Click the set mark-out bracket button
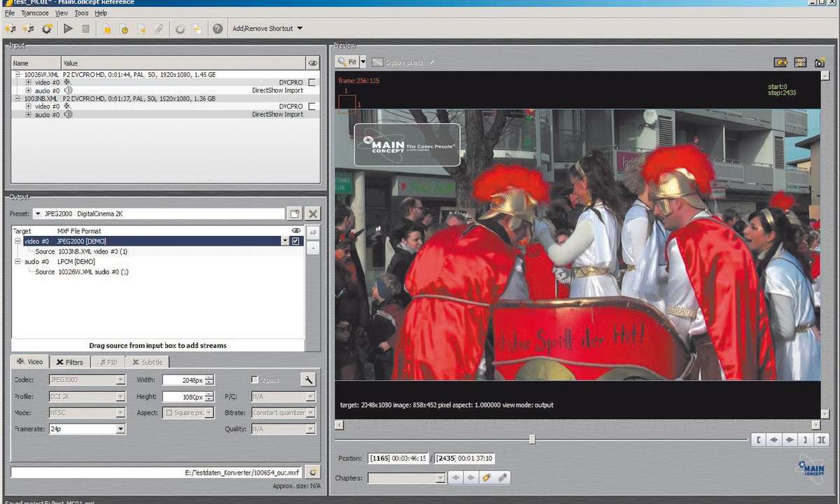 tap(806, 440)
